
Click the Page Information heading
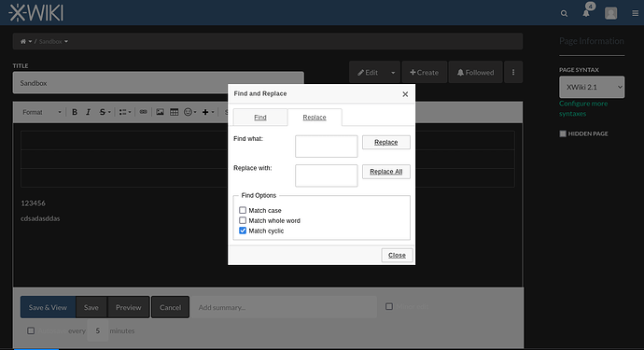pos(592,41)
